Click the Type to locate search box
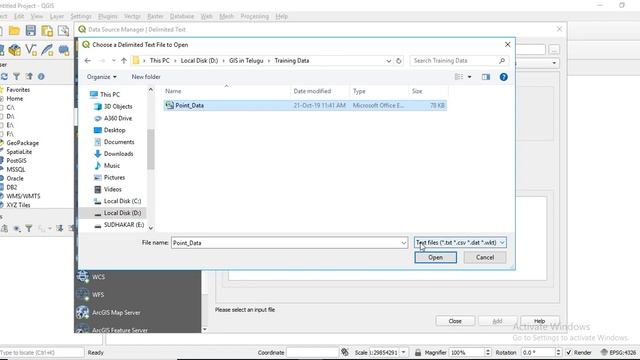 pyautogui.click(x=42, y=352)
